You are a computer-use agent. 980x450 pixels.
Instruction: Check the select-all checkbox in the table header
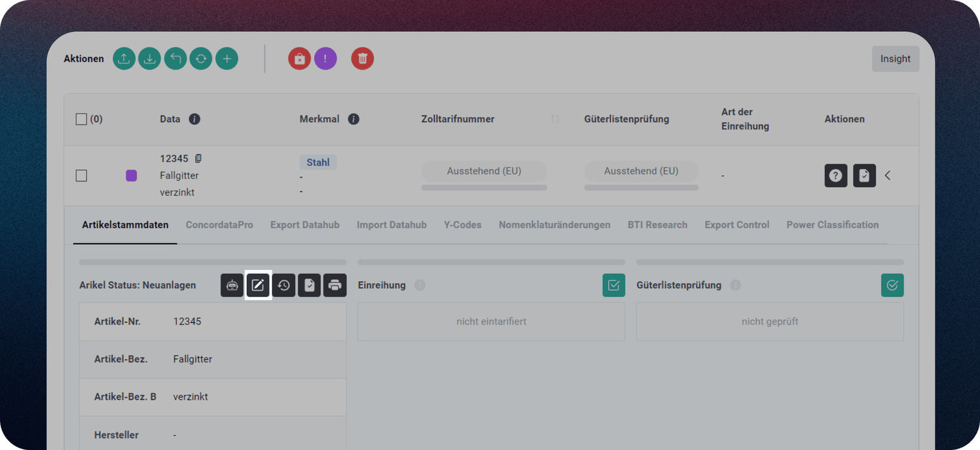pos(81,119)
